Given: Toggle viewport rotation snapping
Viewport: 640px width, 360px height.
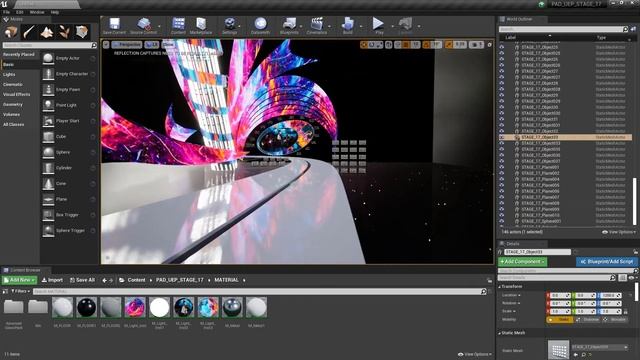Looking at the screenshot, I should [427, 44].
